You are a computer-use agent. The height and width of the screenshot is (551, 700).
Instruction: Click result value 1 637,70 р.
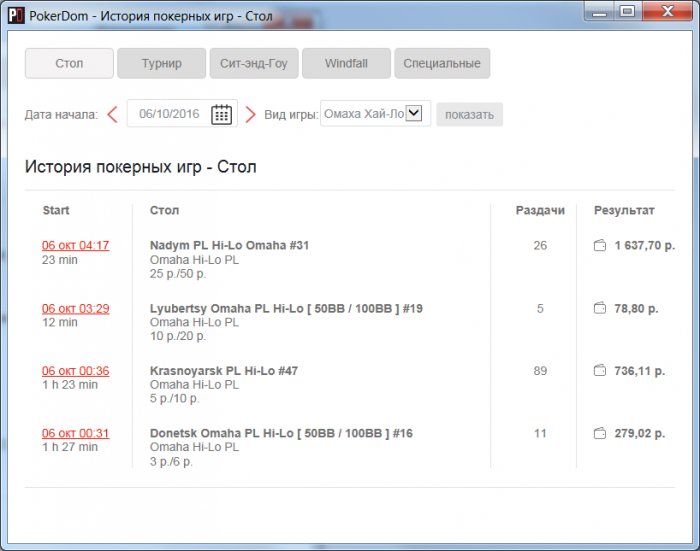tap(645, 245)
